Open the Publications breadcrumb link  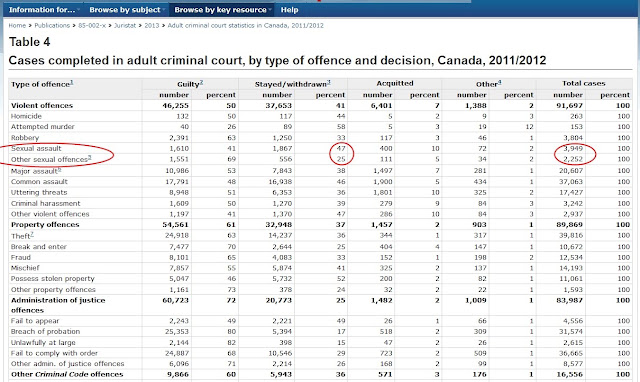tap(52, 25)
